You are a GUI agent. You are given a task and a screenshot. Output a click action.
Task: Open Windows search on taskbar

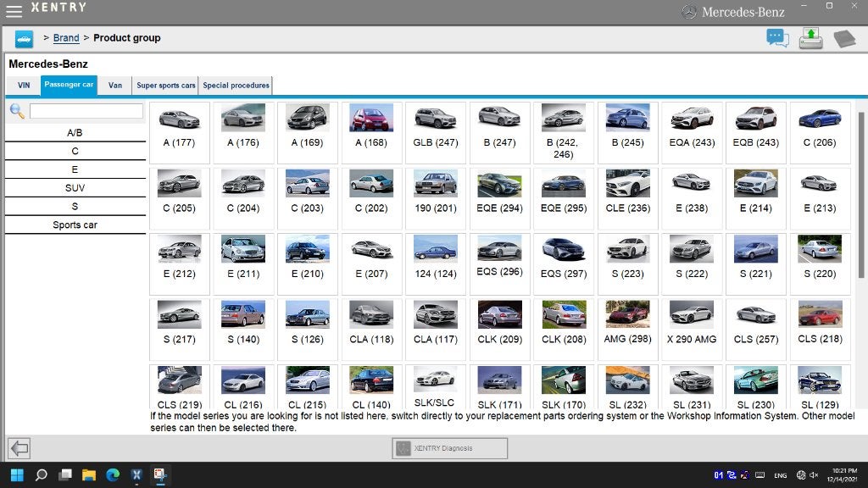(x=41, y=474)
